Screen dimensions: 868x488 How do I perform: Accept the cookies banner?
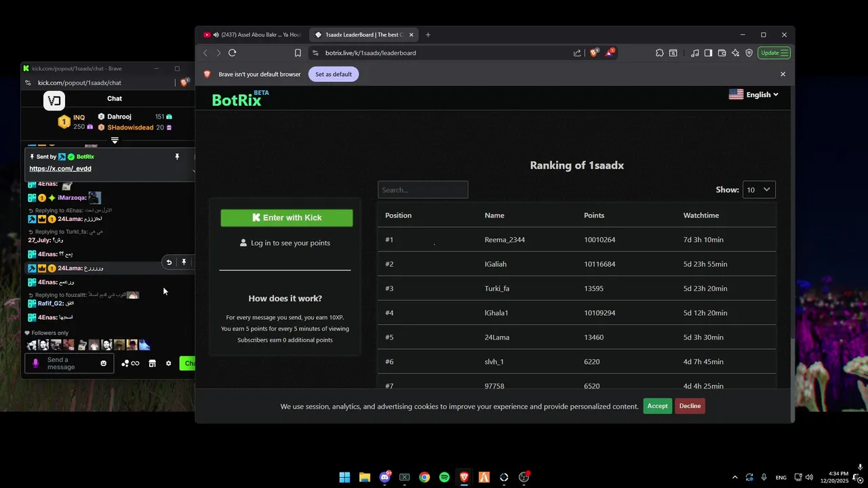(x=657, y=406)
